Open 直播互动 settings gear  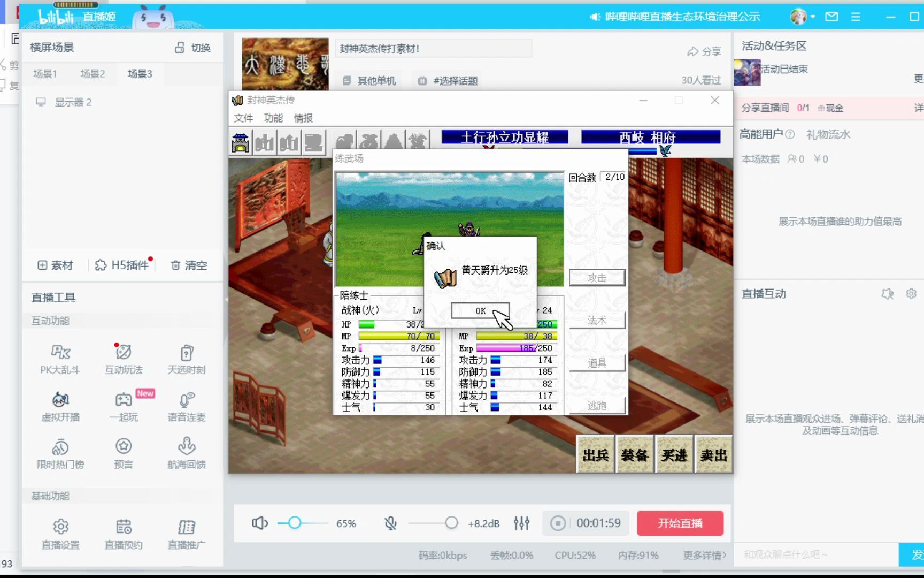coord(911,293)
